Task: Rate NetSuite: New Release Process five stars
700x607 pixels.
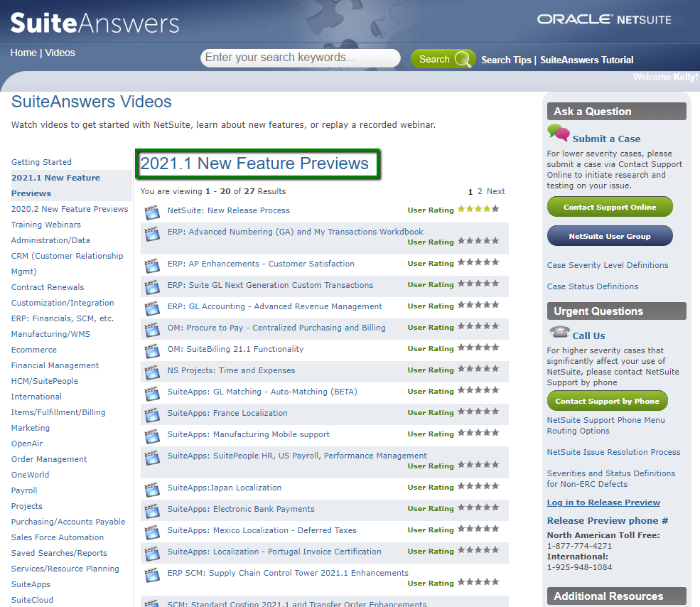Action: [495, 210]
